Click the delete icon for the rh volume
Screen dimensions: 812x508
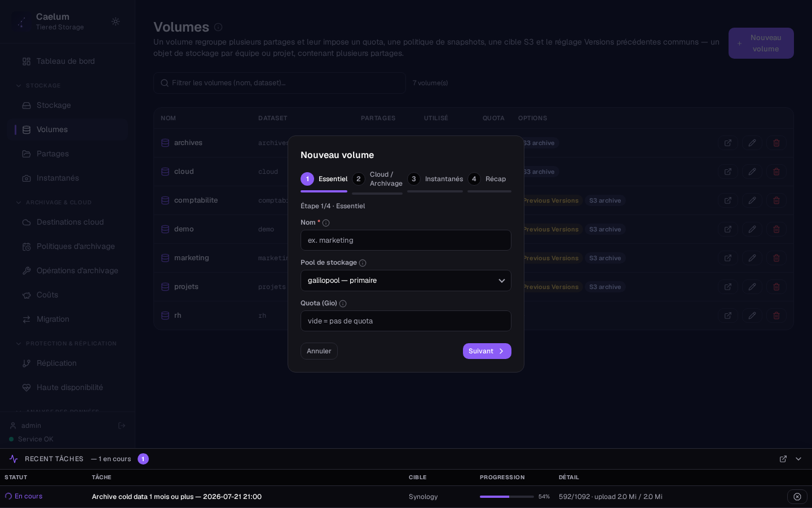pyautogui.click(x=776, y=316)
